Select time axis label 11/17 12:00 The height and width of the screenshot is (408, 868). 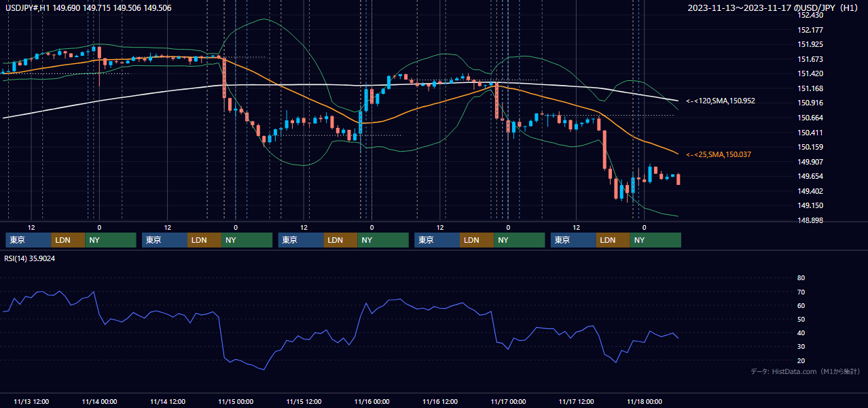[x=576, y=401]
